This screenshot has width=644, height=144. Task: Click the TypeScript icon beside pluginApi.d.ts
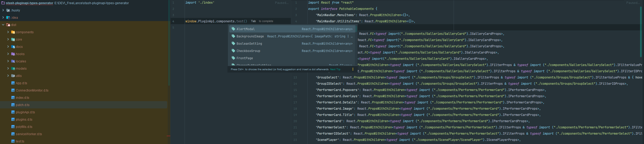point(13,112)
